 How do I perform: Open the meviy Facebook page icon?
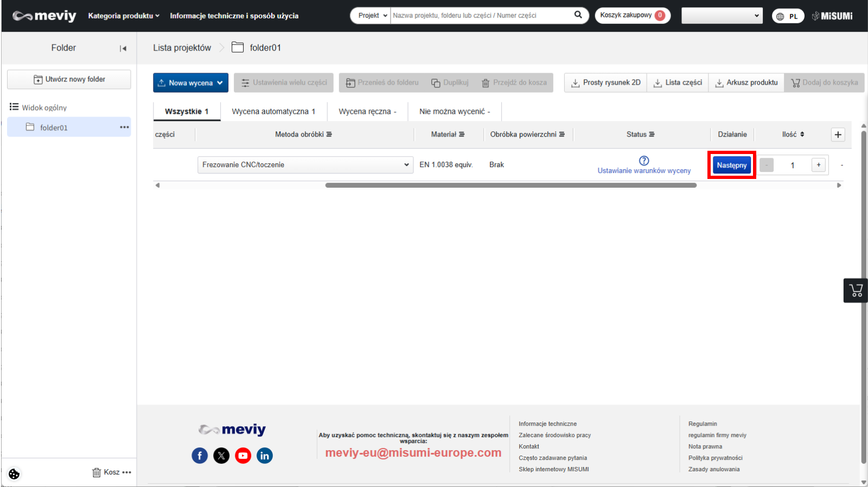tap(200, 456)
